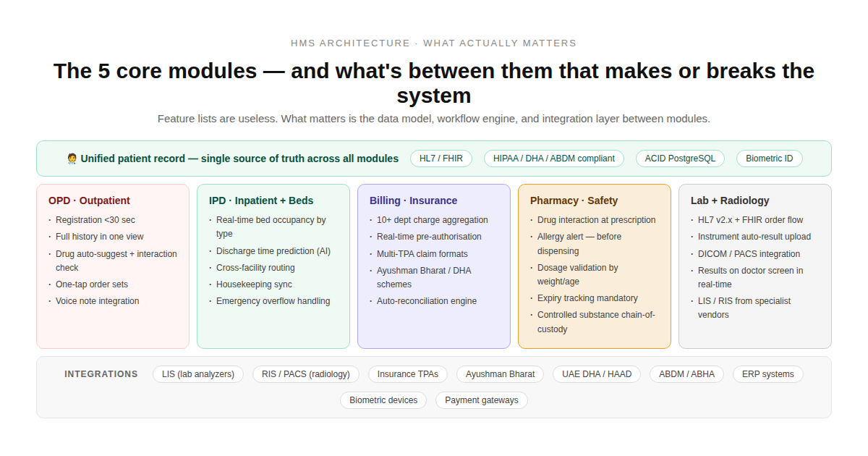Click 'Results on doctor screen in real-time'
868x456 pixels.
[x=751, y=277]
